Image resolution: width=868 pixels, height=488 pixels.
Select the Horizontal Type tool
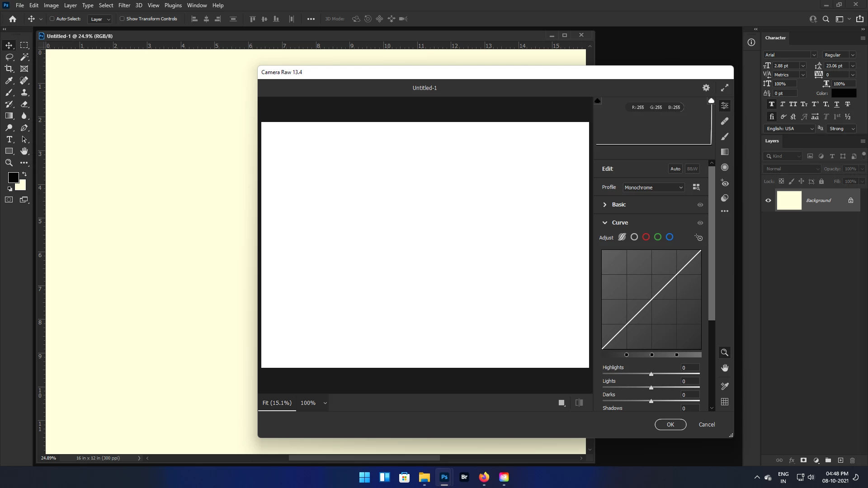(x=9, y=140)
